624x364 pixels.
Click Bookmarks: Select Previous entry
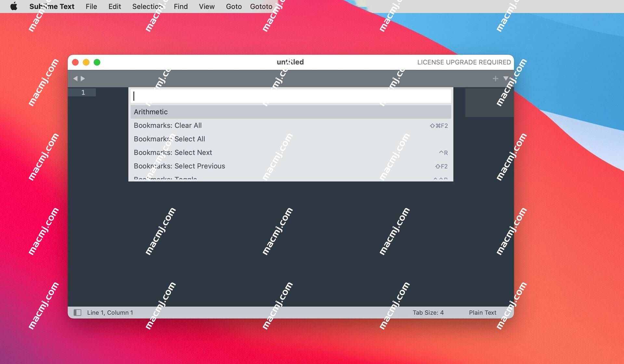(x=179, y=166)
